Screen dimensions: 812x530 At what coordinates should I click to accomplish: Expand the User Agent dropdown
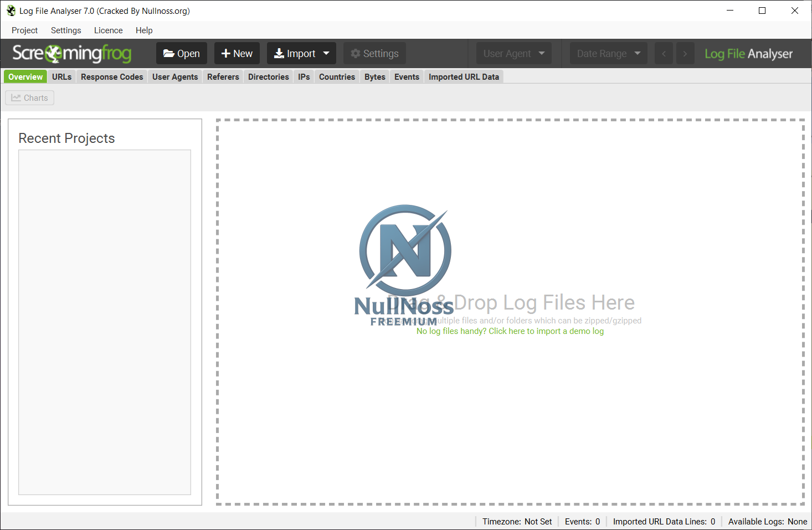pos(514,54)
